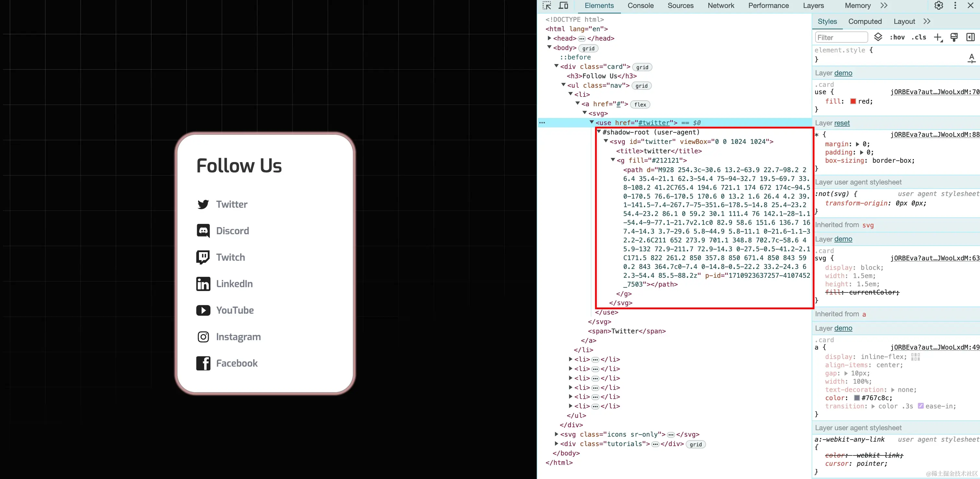The height and width of the screenshot is (479, 980).
Task: Open the 'demo' layer link above use rule
Action: (x=843, y=73)
